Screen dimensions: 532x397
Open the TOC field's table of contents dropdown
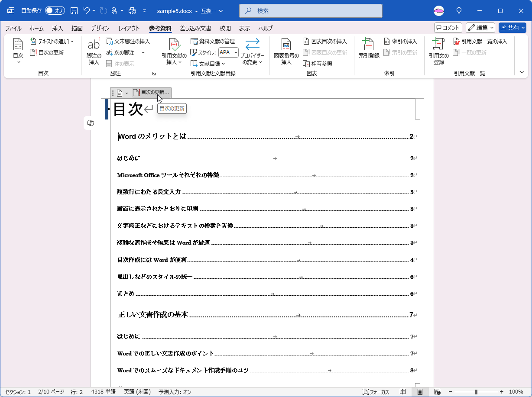click(x=122, y=93)
